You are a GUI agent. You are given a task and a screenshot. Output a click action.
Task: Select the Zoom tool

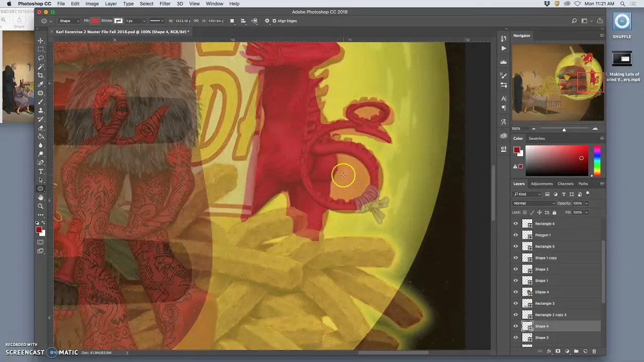[x=41, y=206]
